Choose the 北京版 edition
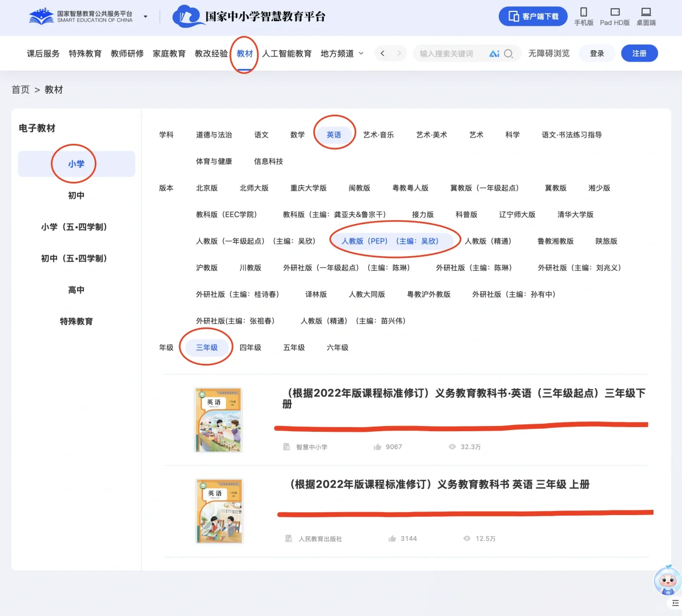The image size is (682, 616). [207, 188]
